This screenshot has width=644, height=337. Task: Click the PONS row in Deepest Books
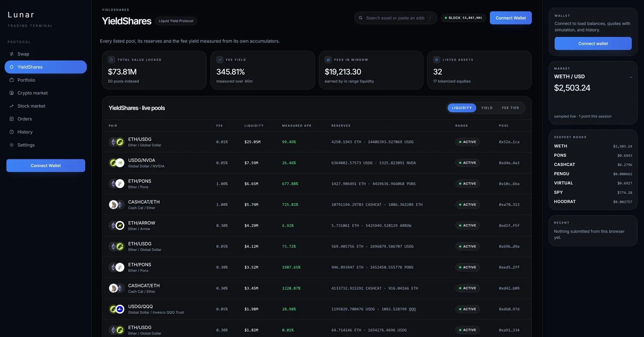pos(593,155)
